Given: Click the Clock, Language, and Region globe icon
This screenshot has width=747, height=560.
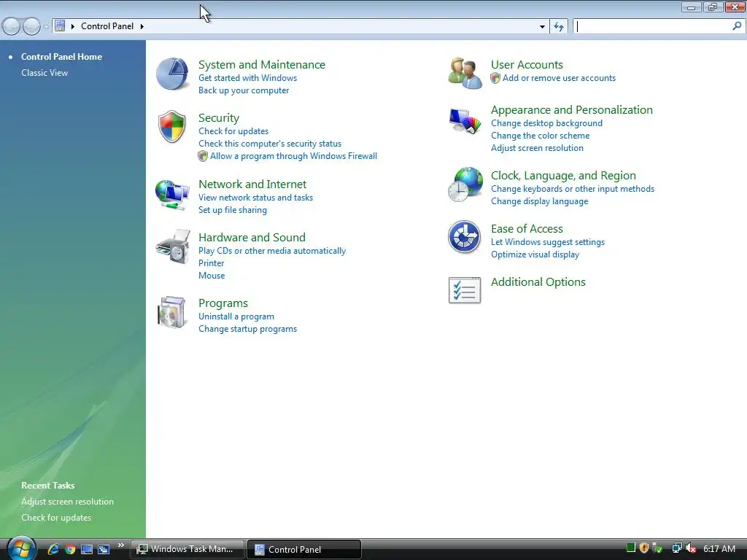Looking at the screenshot, I should 465,184.
